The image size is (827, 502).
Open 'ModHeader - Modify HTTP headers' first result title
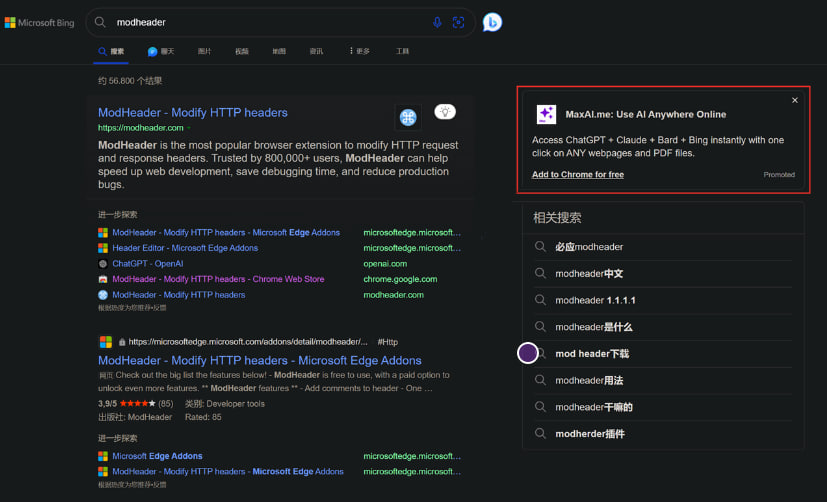pos(193,112)
